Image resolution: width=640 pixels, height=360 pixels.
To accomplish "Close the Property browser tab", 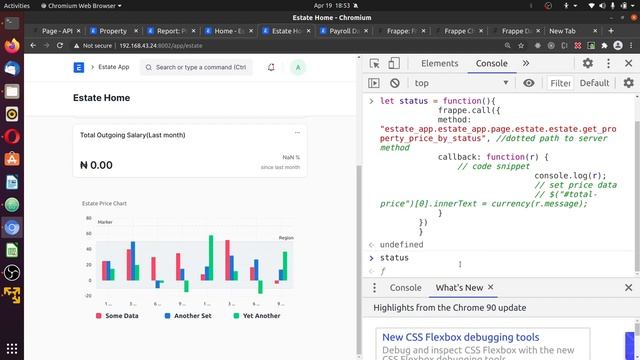I will click(x=136, y=31).
